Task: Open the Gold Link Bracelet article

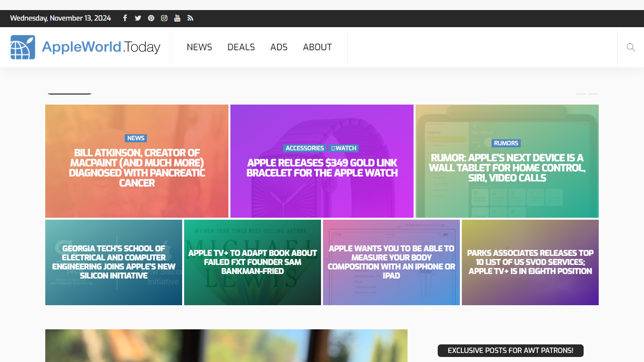Action: tap(322, 168)
